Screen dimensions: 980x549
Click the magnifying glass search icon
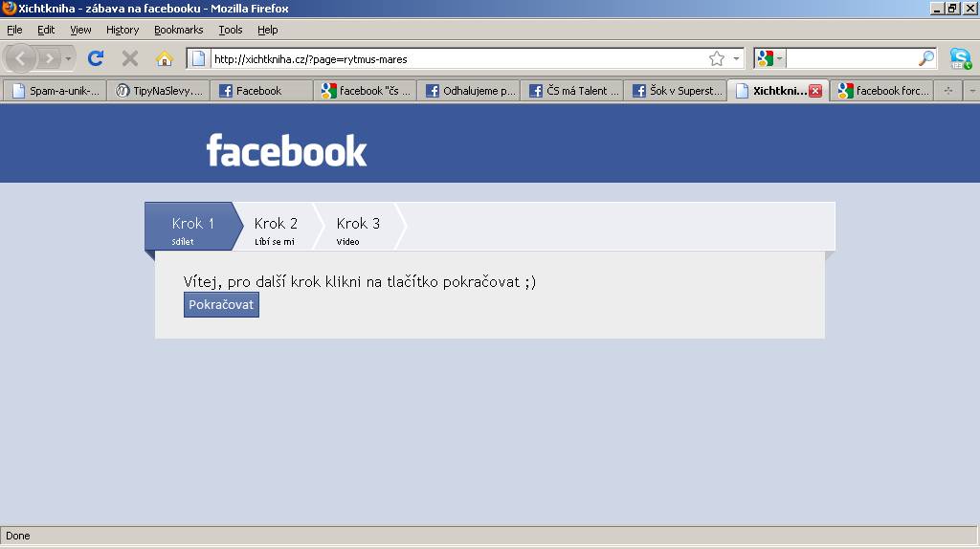(x=926, y=58)
